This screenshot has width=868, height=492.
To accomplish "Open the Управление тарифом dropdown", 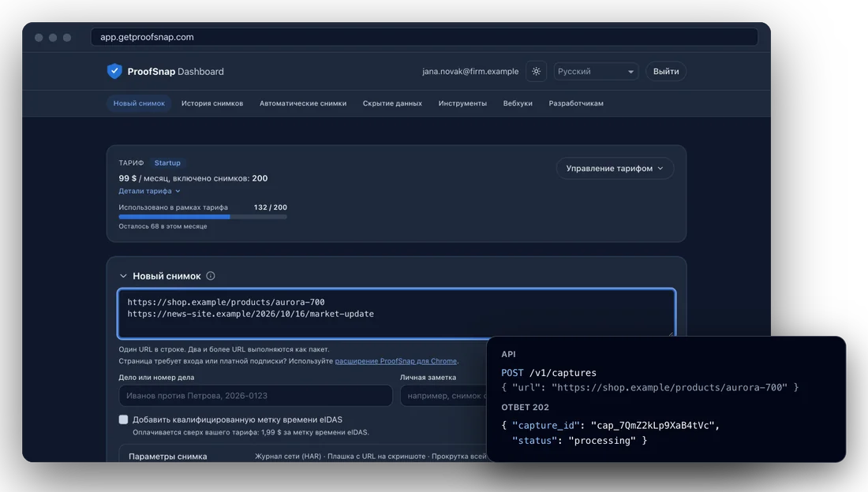I will tap(615, 168).
